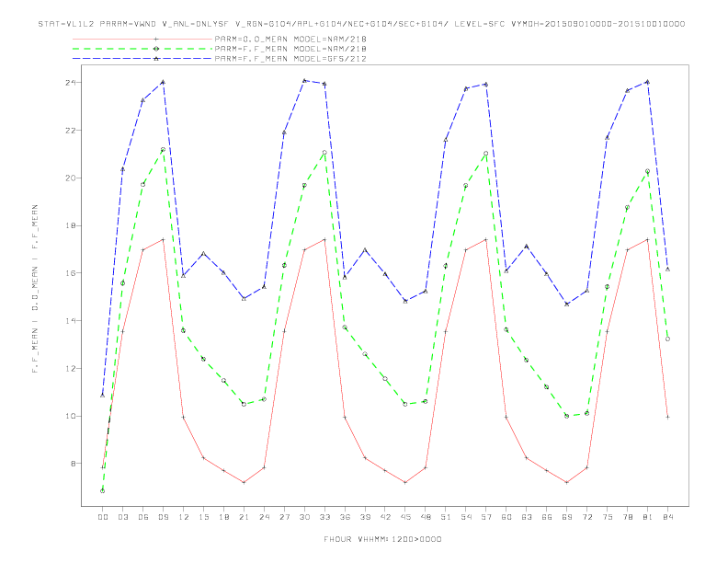Screen dimensions: 728x563
Task: Click the y-axis tick label 14
Action: coord(71,321)
